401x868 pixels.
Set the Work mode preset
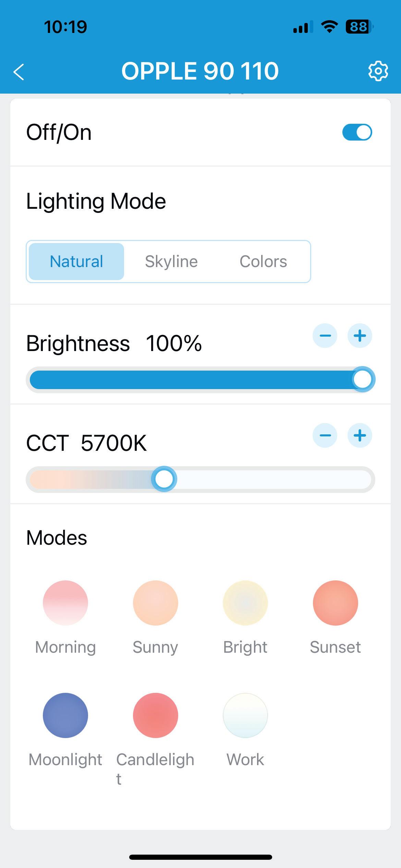click(245, 715)
